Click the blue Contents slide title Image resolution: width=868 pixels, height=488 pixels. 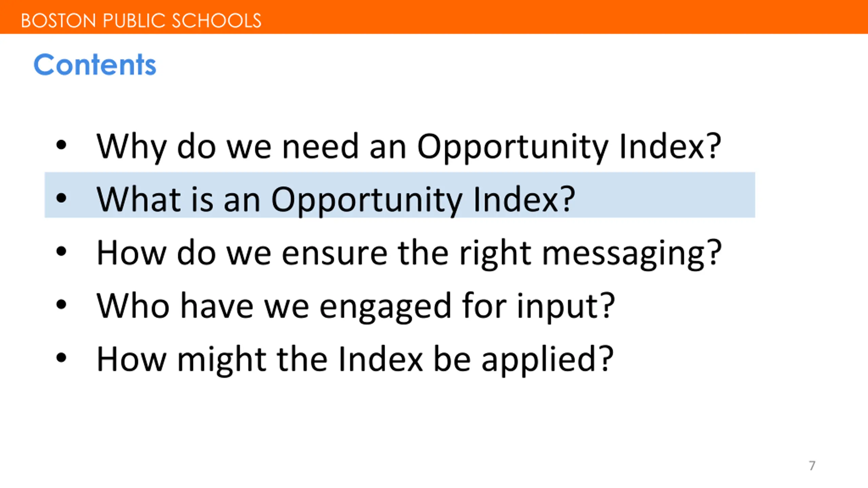[x=95, y=64]
